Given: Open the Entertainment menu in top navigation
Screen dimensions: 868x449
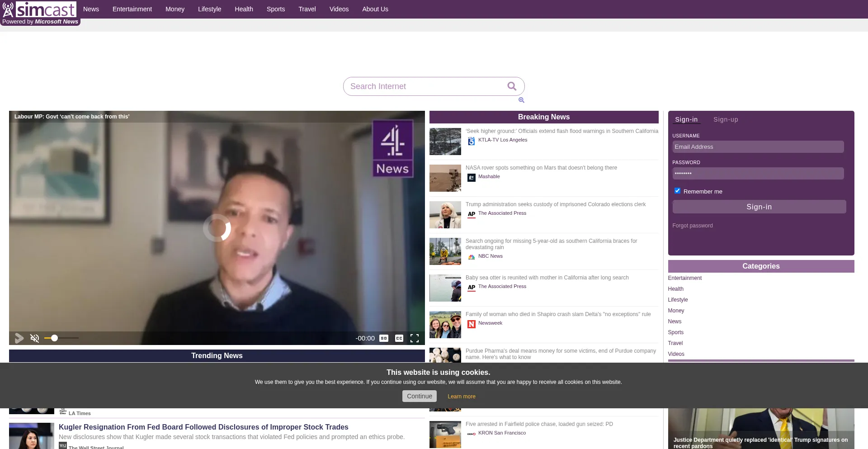Looking at the screenshot, I should pyautogui.click(x=132, y=9).
